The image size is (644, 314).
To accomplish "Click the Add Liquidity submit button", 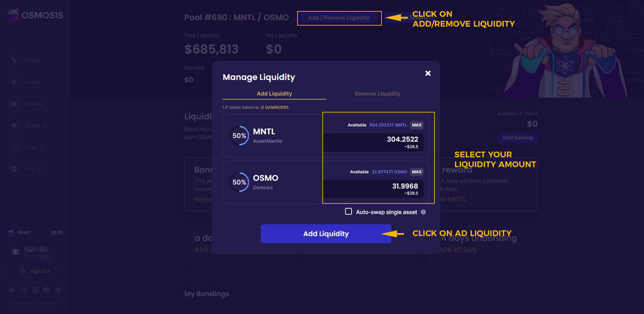I will click(x=326, y=234).
